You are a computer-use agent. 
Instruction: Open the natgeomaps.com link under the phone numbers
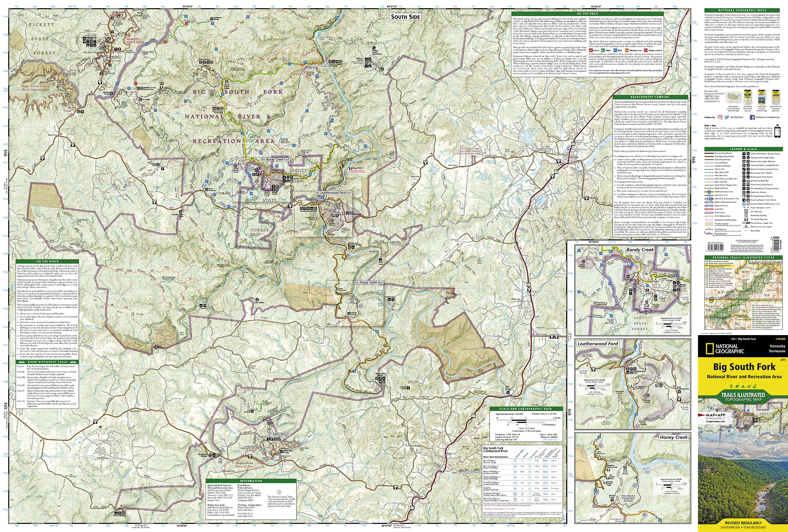[x=712, y=101]
